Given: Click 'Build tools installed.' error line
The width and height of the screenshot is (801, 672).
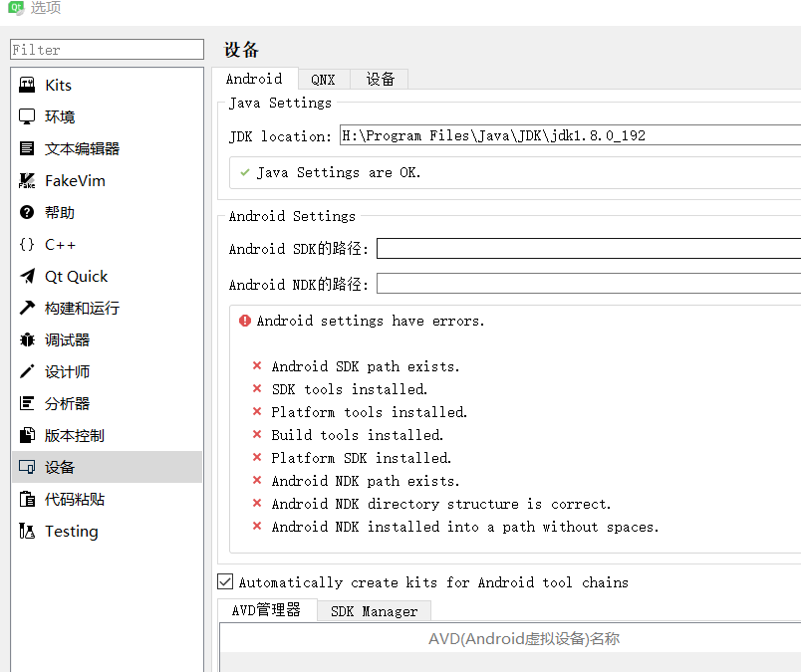Looking at the screenshot, I should (x=357, y=435).
